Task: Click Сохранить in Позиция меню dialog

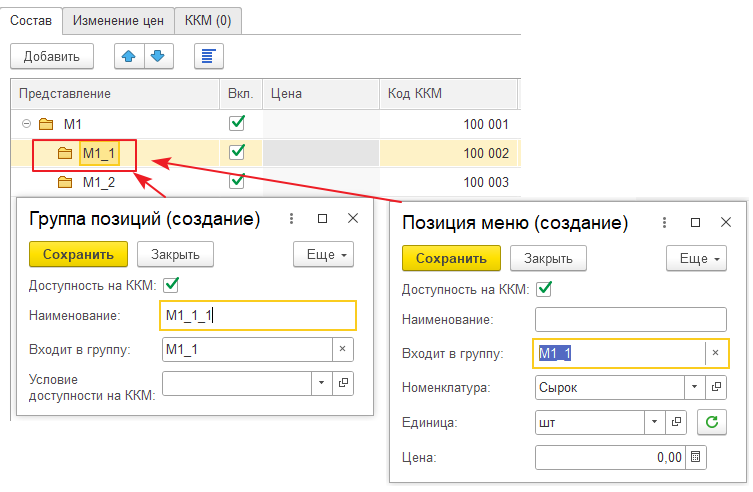Action: pyautogui.click(x=450, y=258)
